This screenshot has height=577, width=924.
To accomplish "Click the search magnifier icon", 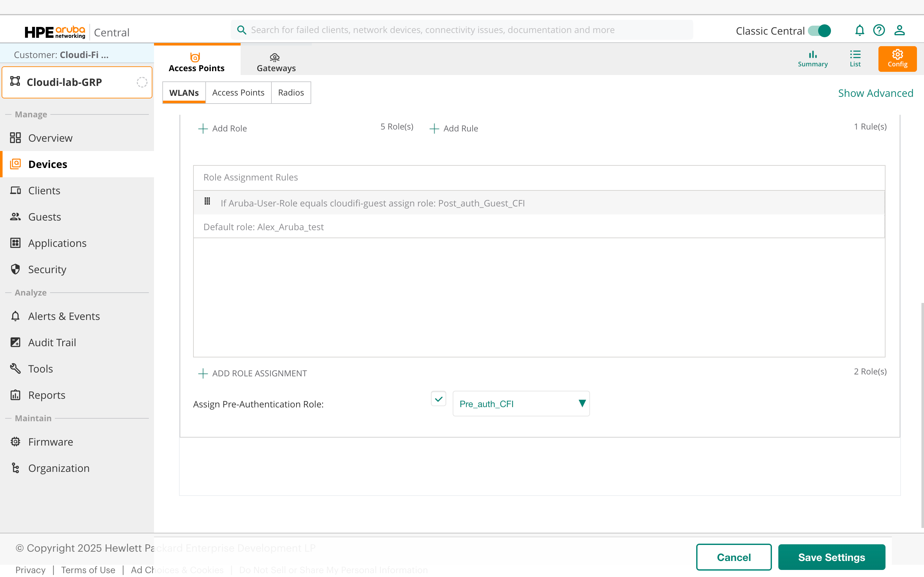I will click(241, 30).
